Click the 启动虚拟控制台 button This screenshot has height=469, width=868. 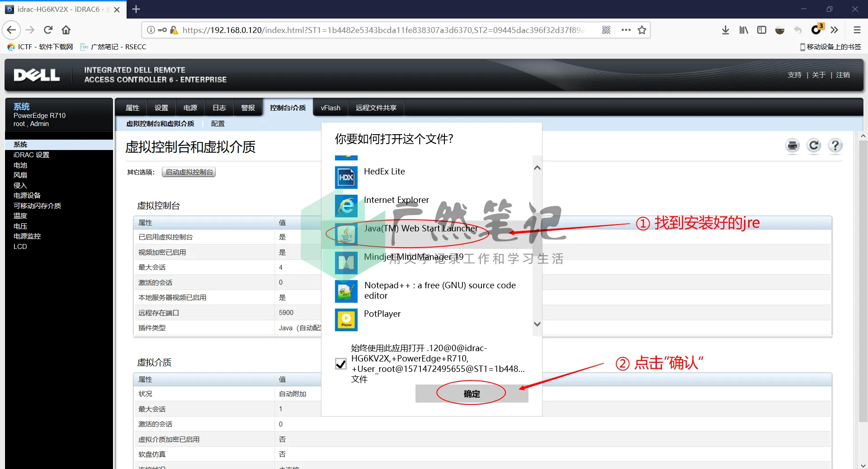189,172
